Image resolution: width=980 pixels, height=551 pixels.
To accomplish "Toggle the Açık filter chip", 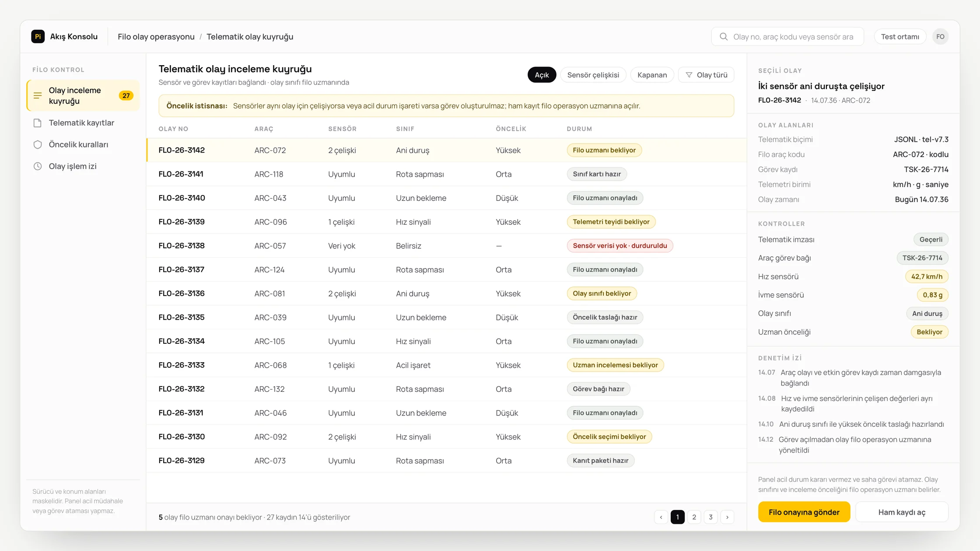I will (542, 75).
